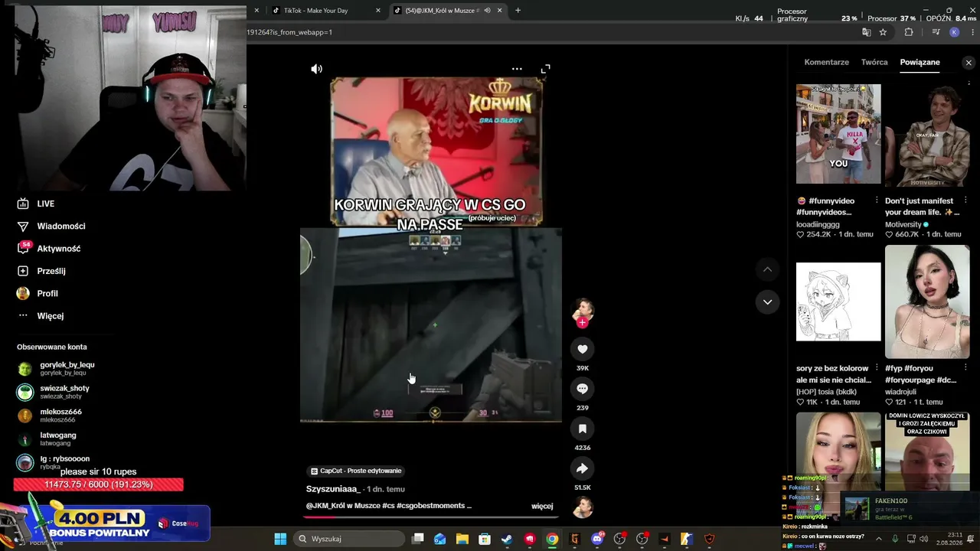The image size is (980, 551).
Task: Go to previous video with up arrow
Action: click(x=767, y=269)
